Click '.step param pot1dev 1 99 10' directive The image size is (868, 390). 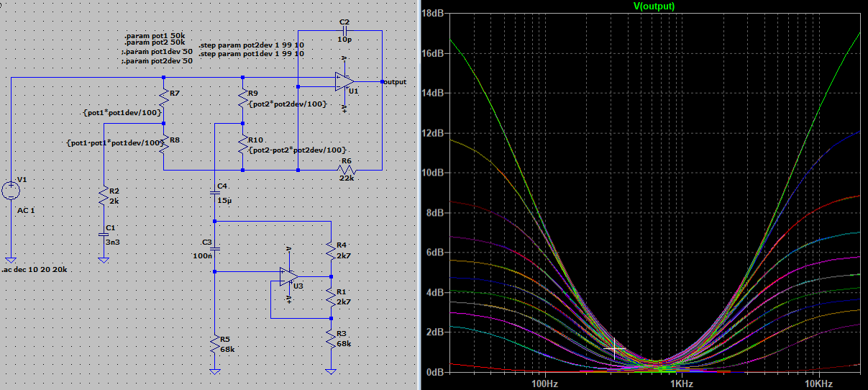click(251, 54)
